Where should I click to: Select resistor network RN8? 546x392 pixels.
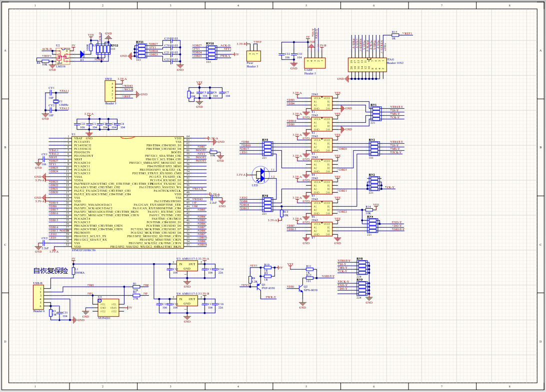point(362,268)
